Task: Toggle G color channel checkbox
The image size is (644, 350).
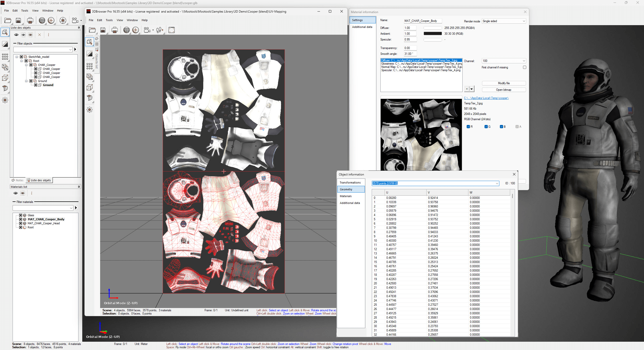Action: 486,127
